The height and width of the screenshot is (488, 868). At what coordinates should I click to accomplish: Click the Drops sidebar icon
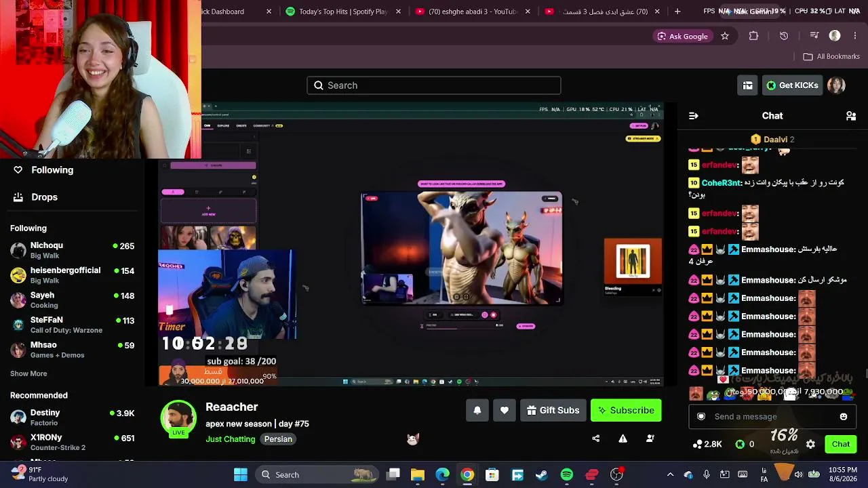click(x=18, y=197)
